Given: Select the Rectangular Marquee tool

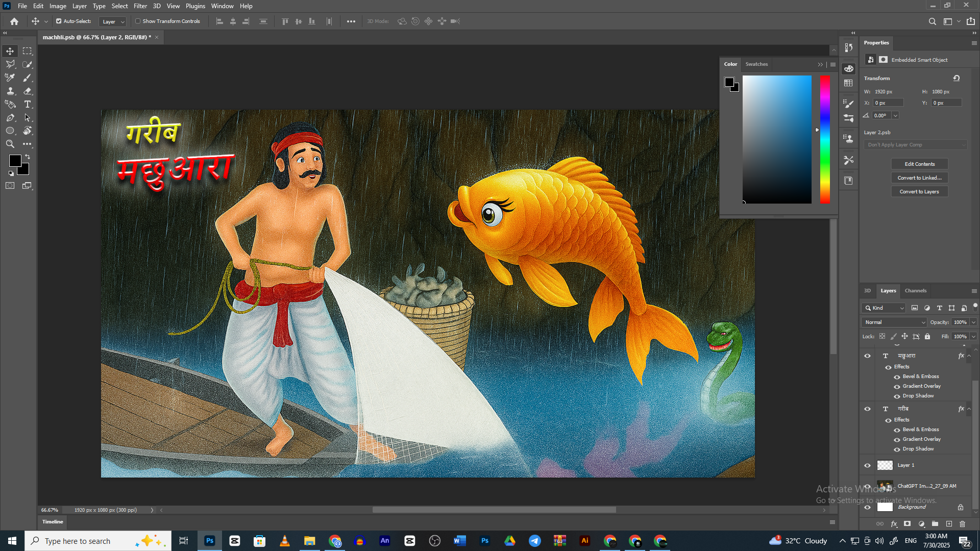Looking at the screenshot, I should [28, 51].
